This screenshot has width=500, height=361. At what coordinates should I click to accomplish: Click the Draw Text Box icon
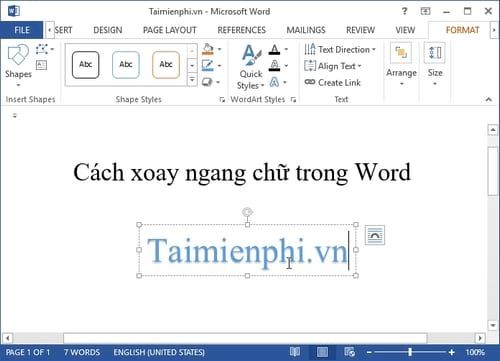pos(41,65)
